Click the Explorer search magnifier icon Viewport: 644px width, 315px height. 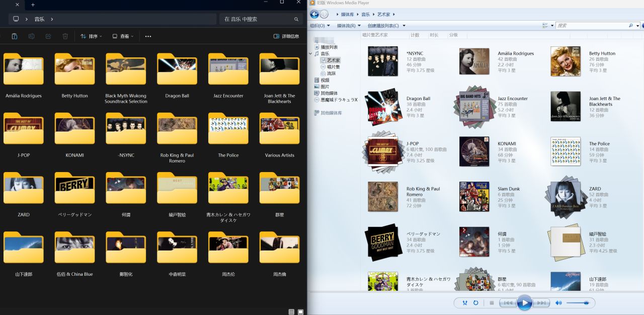coord(296,19)
